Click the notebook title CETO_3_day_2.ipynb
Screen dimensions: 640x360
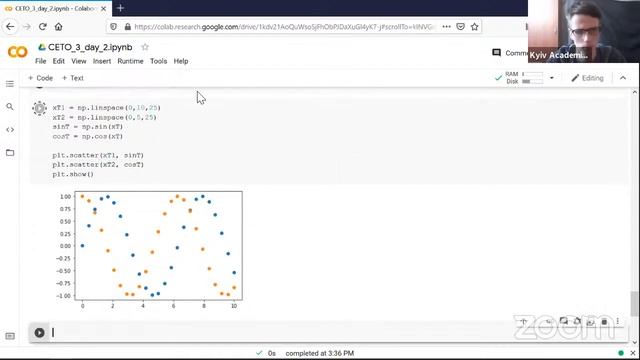coord(90,47)
